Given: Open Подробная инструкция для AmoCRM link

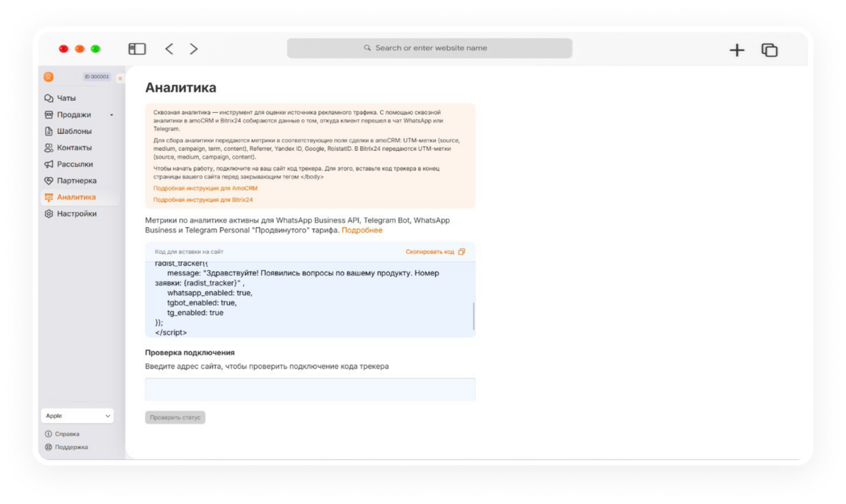Looking at the screenshot, I should pyautogui.click(x=205, y=188).
